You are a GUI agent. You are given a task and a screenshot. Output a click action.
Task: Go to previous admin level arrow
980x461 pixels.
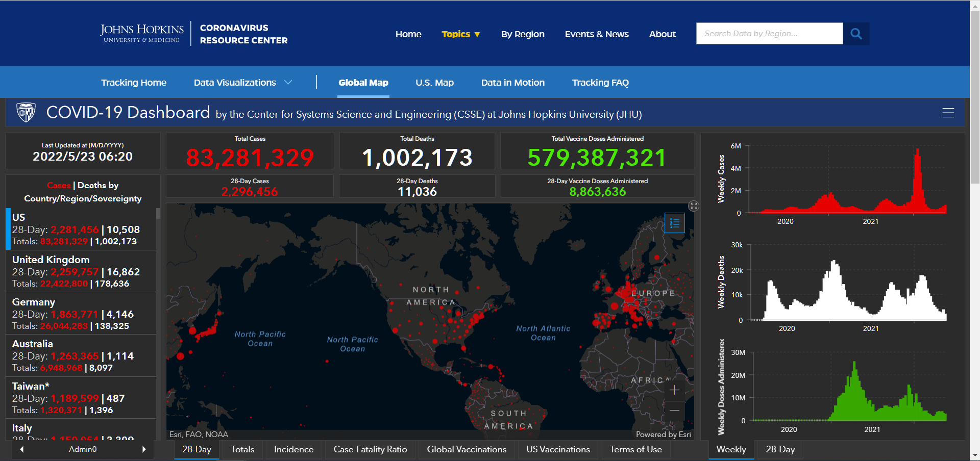point(21,449)
